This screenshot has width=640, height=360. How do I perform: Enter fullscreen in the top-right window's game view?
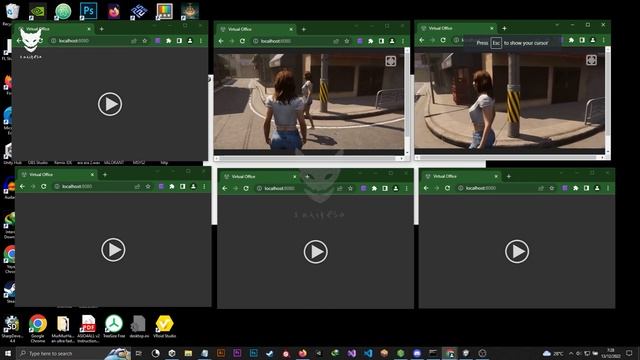[x=591, y=60]
